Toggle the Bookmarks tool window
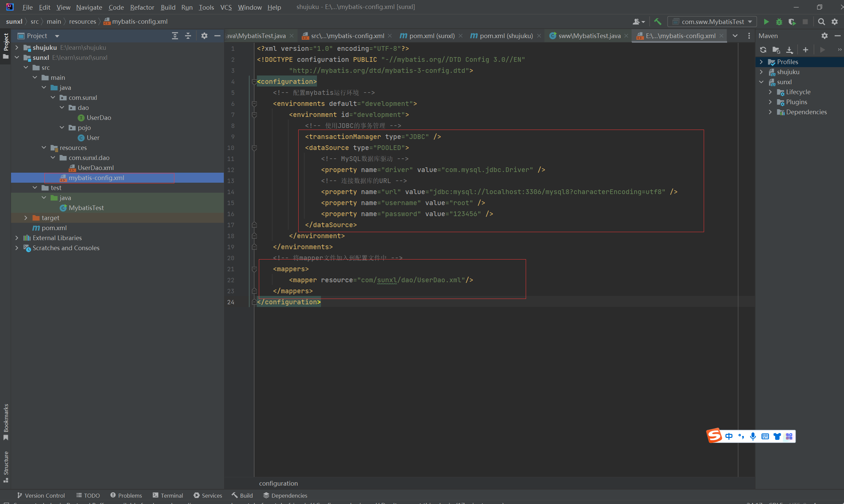The image size is (844, 504). [6, 421]
